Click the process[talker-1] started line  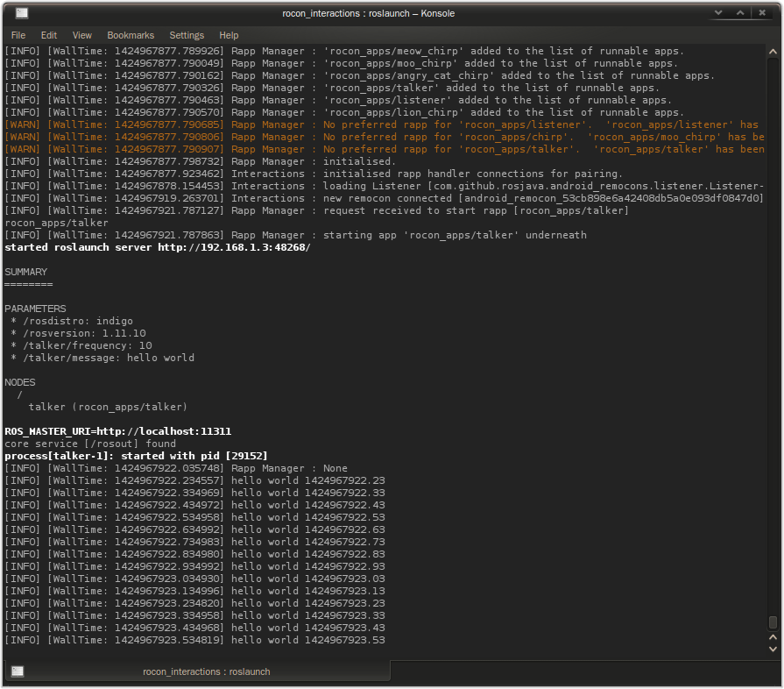(136, 456)
